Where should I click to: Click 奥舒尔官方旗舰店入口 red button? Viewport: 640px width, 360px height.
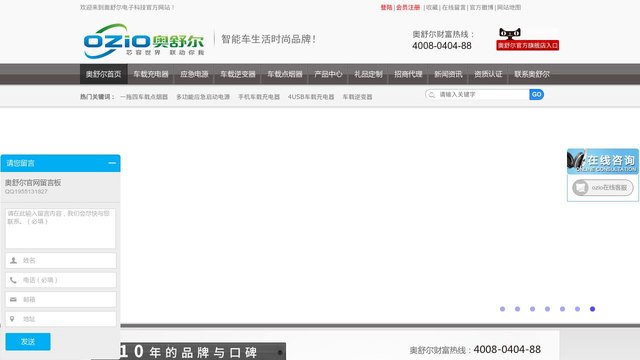click(x=527, y=45)
